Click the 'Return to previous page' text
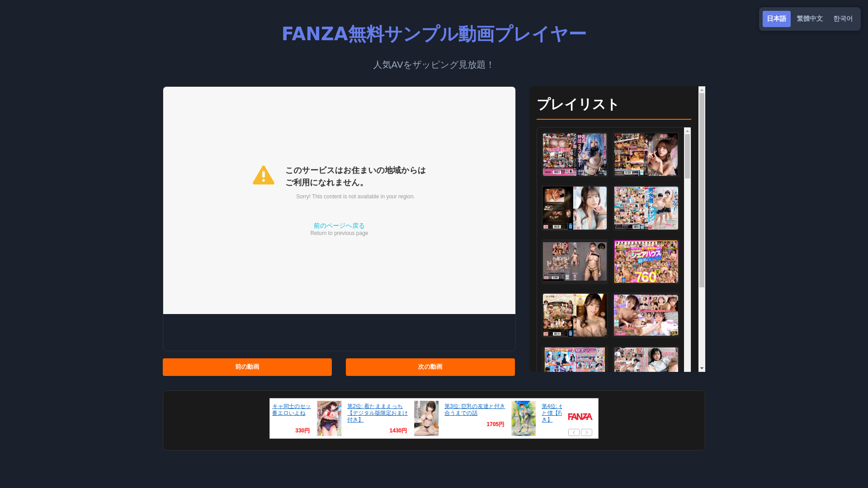Screen dimensions: 868x488 pos(339,233)
